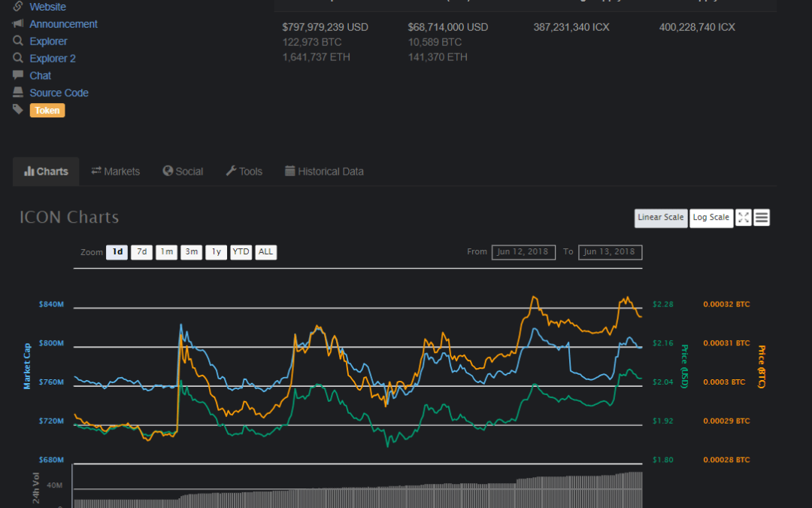Screen dimensions: 812x508
Task: Click the 400,228,740 ICX supply value
Action: (x=697, y=27)
